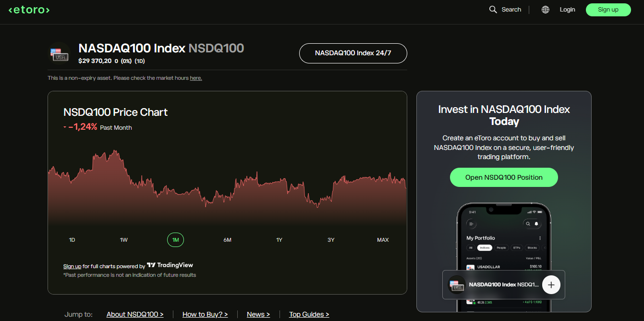Jump to How to Buy section
644x321 pixels.
pos(205,314)
